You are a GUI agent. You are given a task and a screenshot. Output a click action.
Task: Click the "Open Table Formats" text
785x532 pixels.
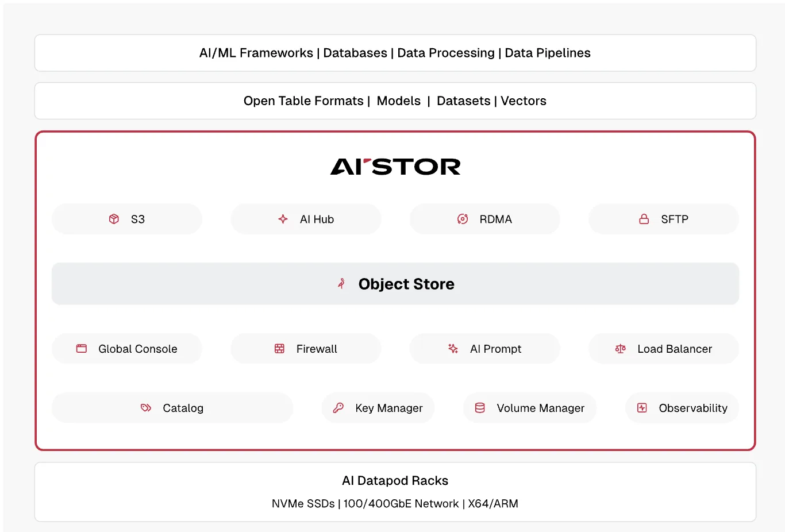click(303, 101)
